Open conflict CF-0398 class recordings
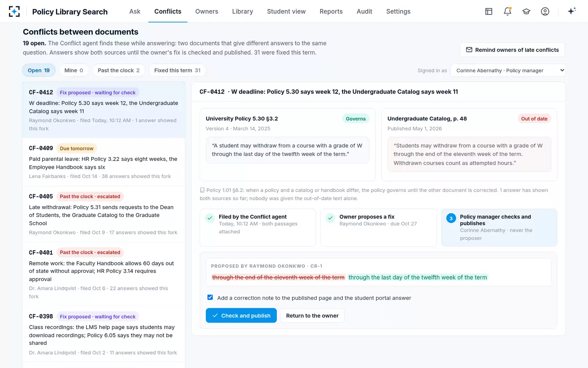Image resolution: width=588 pixels, height=368 pixels. pyautogui.click(x=104, y=334)
